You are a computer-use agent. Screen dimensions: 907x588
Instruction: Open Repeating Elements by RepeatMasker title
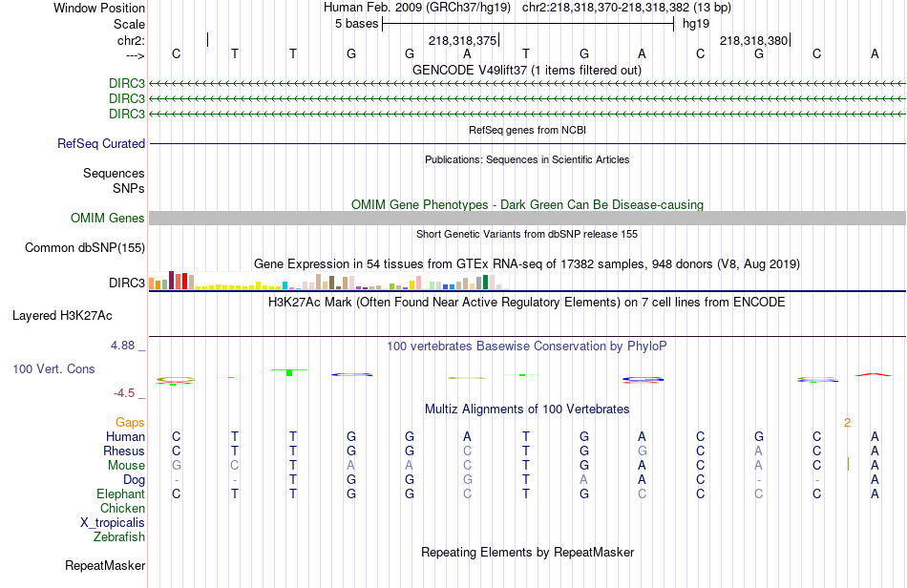click(x=527, y=552)
